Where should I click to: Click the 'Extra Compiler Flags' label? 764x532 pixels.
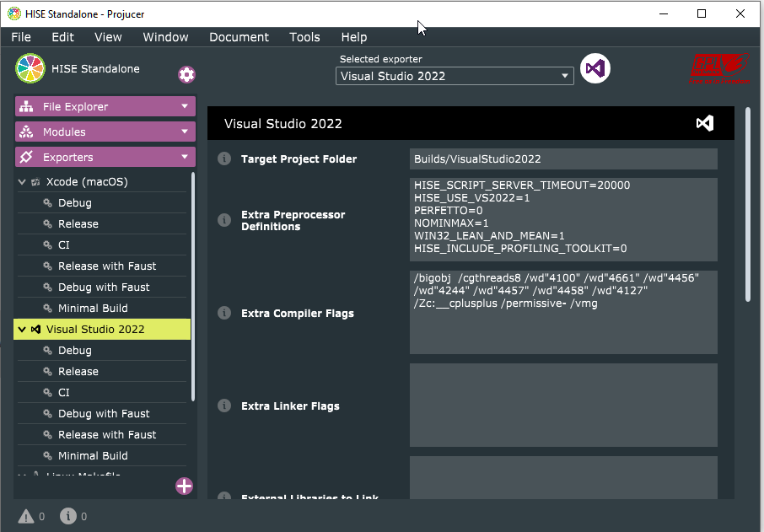tap(297, 314)
